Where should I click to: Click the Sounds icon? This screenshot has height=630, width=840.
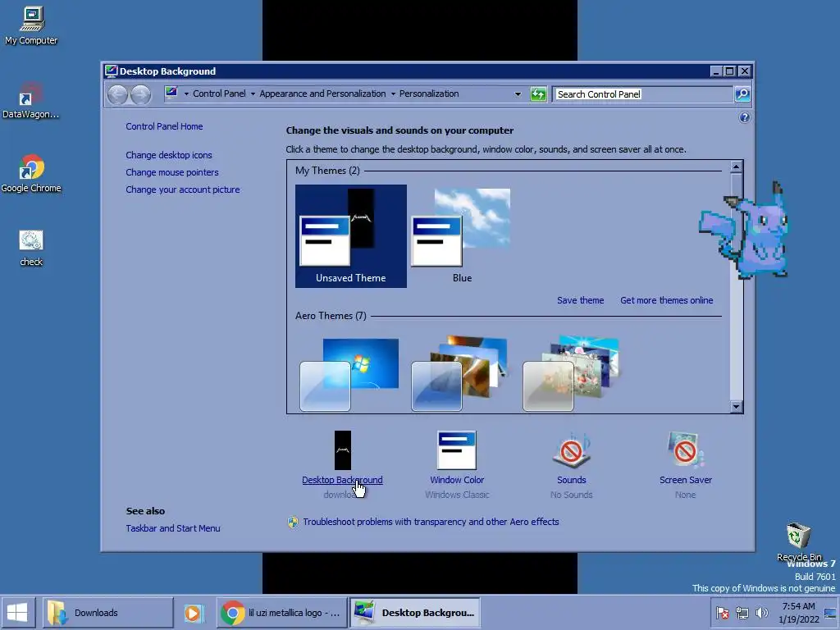click(x=572, y=450)
